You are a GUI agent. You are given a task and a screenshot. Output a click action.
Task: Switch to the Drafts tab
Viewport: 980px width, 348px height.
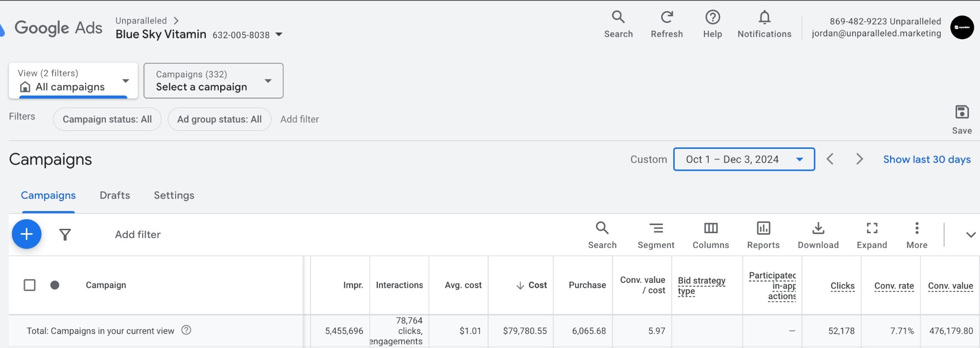click(115, 195)
